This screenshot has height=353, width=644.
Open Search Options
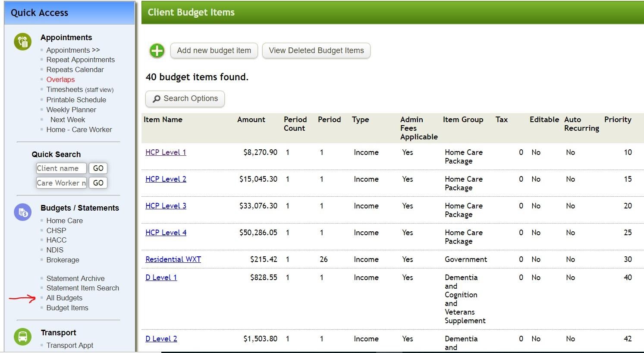pyautogui.click(x=185, y=98)
